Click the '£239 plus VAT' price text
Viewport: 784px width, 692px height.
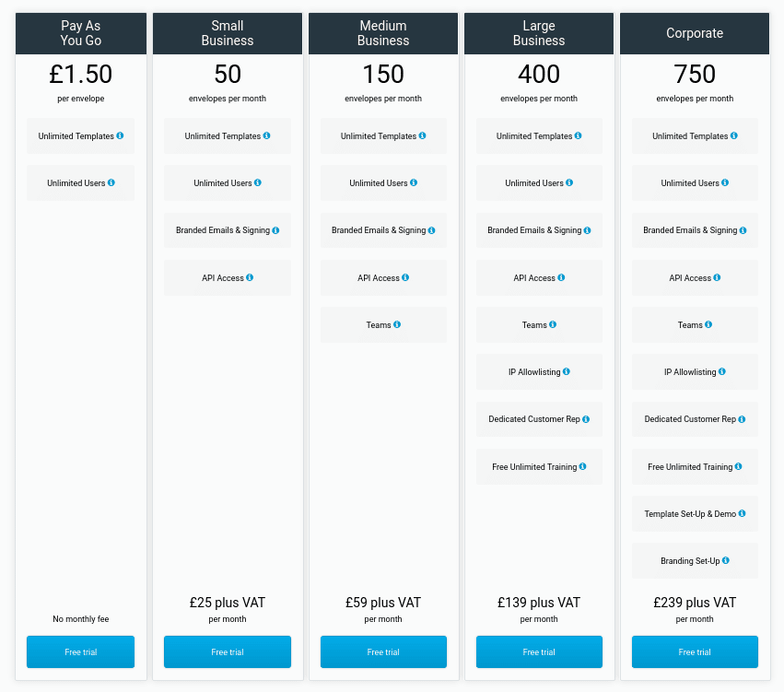pyautogui.click(x=695, y=602)
